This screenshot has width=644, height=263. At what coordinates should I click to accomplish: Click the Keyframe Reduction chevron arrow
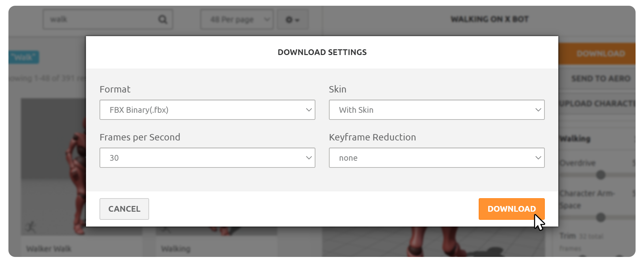tap(538, 158)
